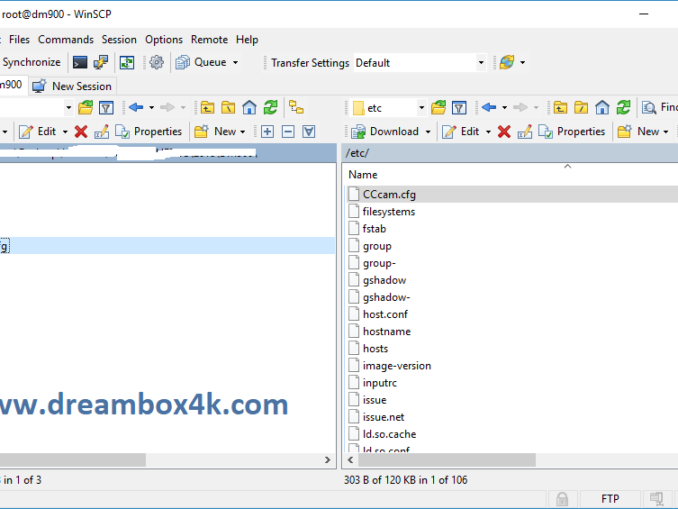Viewport: 678px width, 509px height.
Task: Go back in the left panel history
Action: pos(136,108)
